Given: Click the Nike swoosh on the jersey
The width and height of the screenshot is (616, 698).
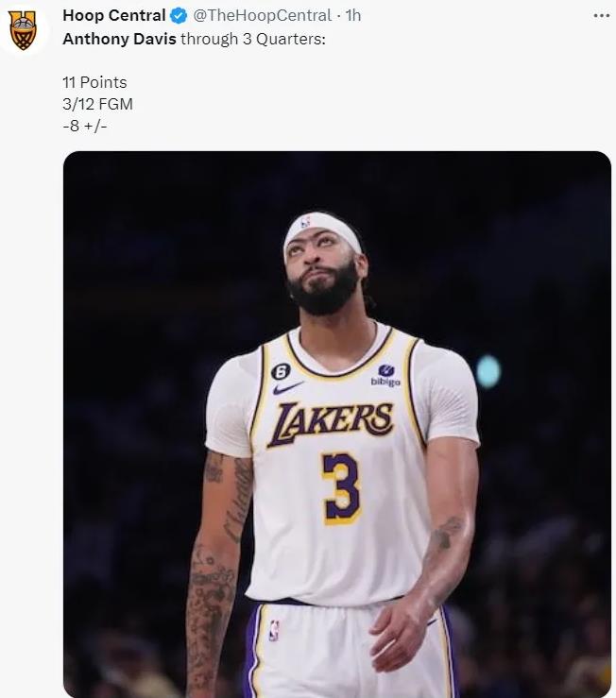Looking at the screenshot, I should [287, 387].
